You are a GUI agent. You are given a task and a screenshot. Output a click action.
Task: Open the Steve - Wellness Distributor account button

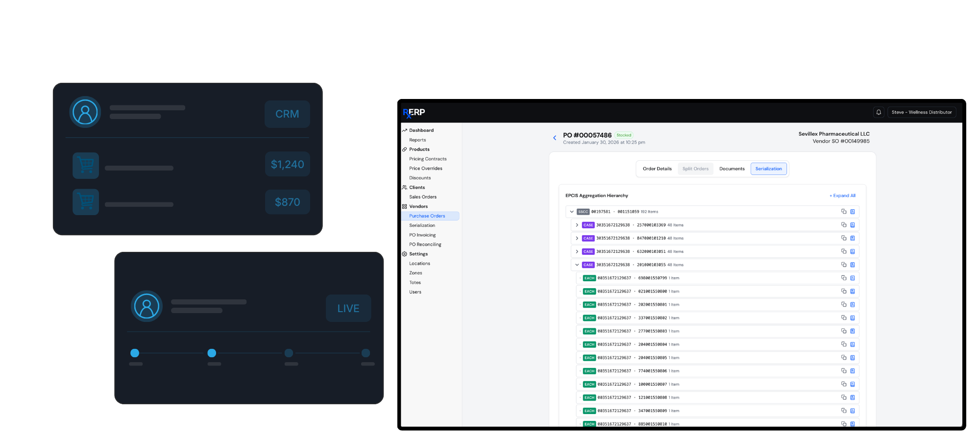pos(921,112)
